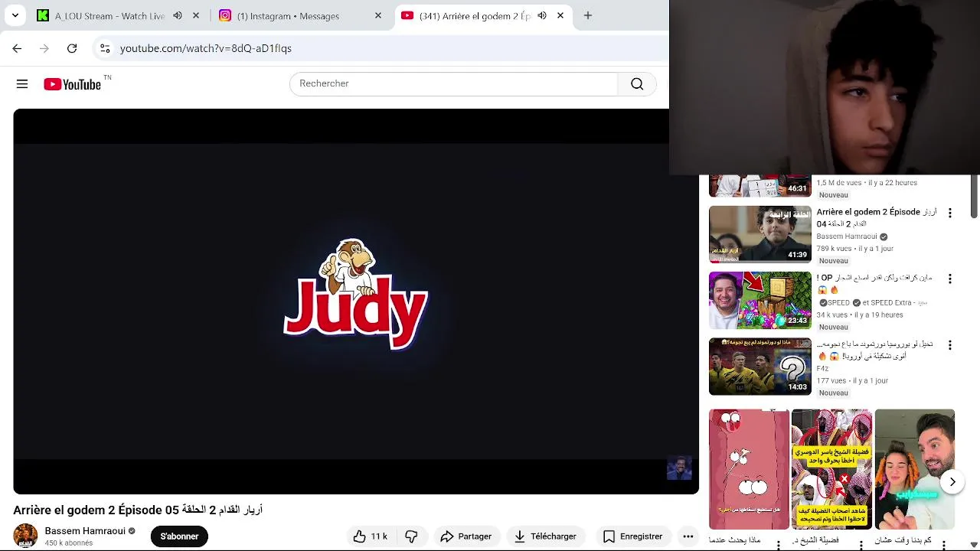980x551 pixels.
Task: Save video with Enregistrer button
Action: coord(632,536)
